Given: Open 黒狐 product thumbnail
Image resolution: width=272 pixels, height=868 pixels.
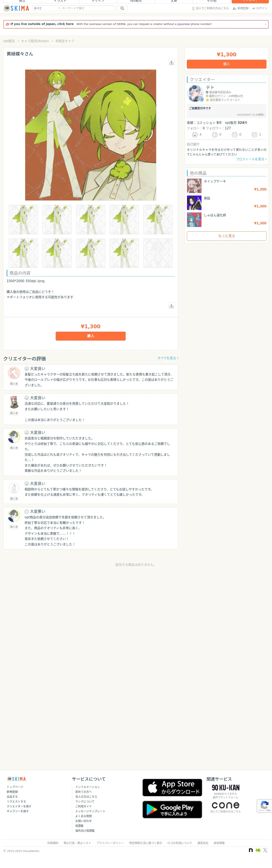Looking at the screenshot, I should pyautogui.click(x=194, y=203).
